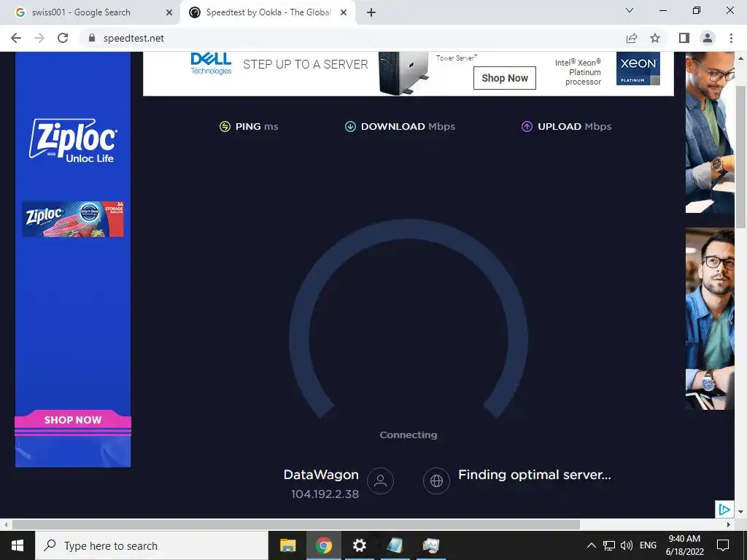Click the Ziploc storage bag product image
Screen dimensions: 747x560
click(72, 219)
